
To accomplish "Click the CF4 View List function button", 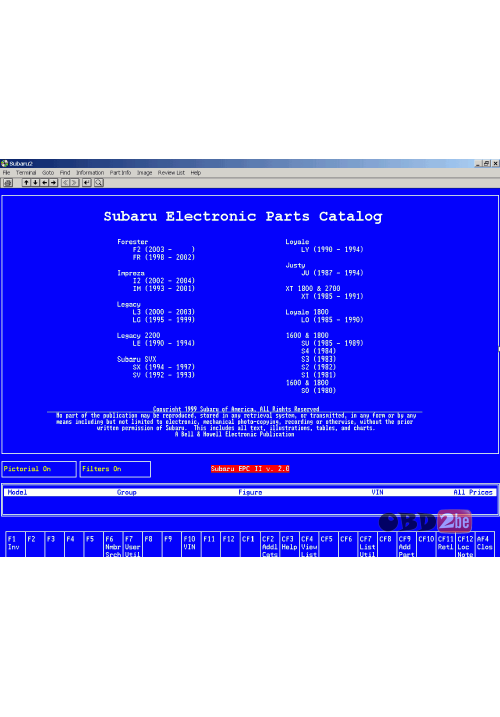I will [x=309, y=545].
